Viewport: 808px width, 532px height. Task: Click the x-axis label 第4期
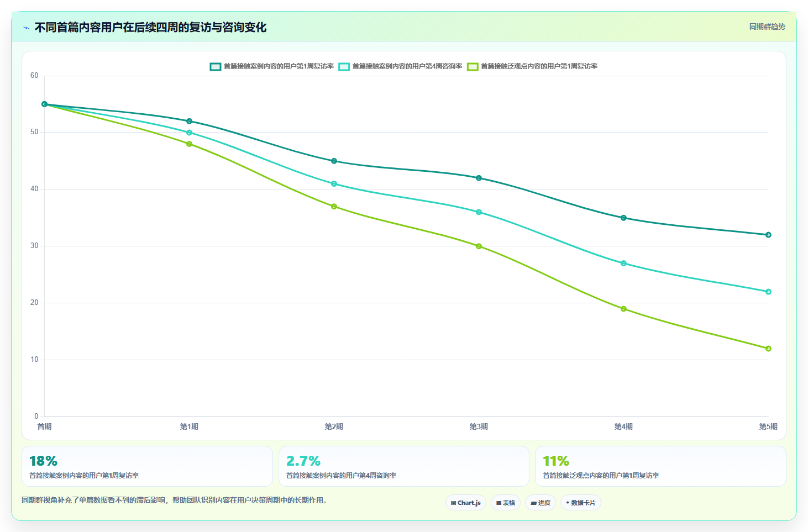[623, 426]
